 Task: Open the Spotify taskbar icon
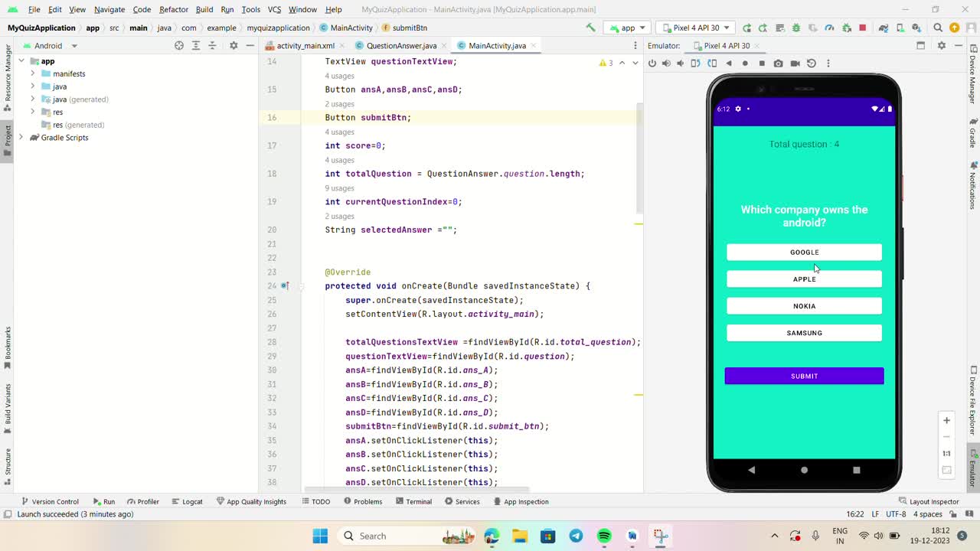(604, 536)
